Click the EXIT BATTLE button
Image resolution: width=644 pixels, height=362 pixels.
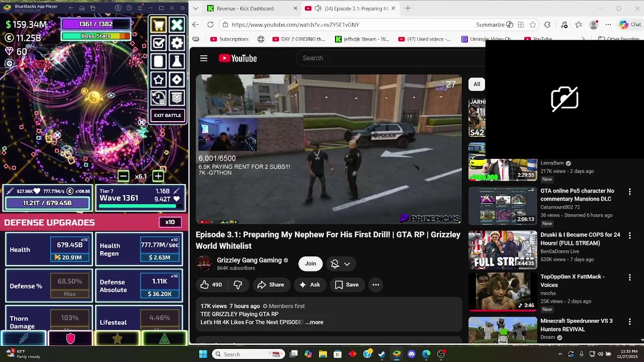pos(168,116)
